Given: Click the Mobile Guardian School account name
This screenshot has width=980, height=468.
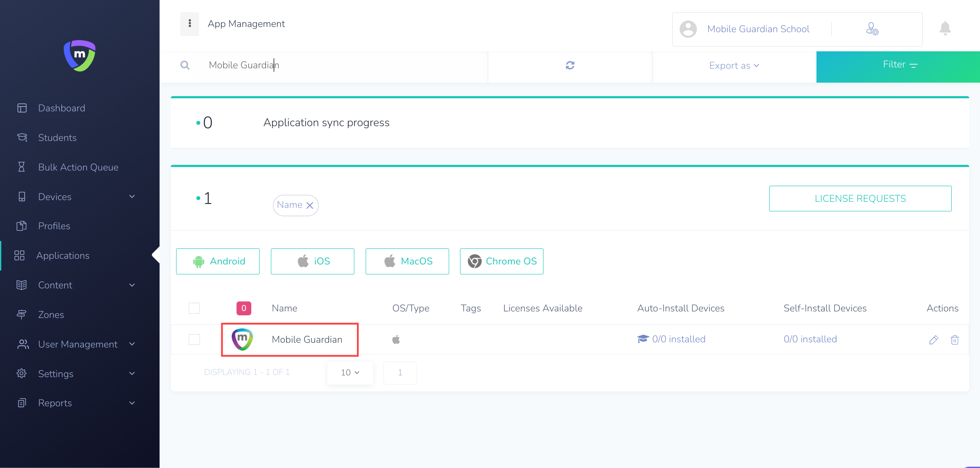Looking at the screenshot, I should [x=758, y=29].
